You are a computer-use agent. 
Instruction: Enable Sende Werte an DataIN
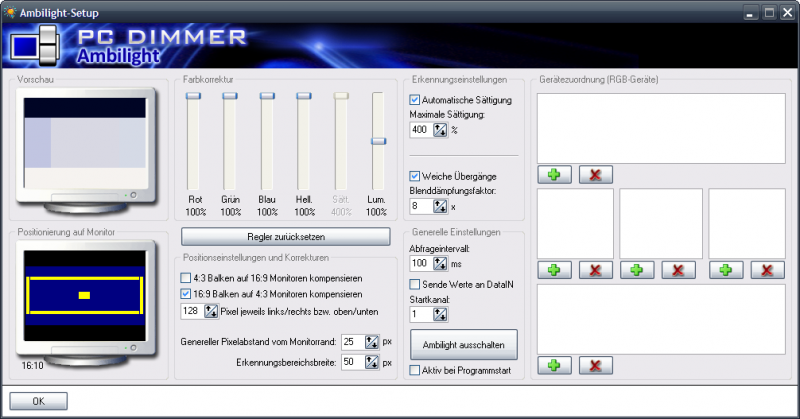414,284
